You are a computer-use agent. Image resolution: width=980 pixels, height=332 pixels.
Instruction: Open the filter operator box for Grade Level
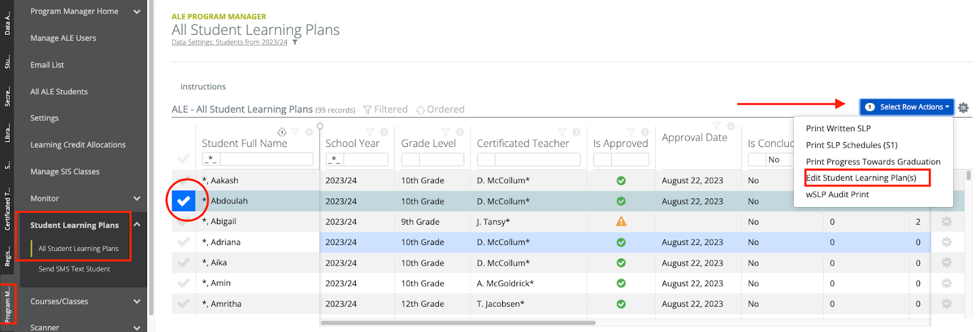(410, 159)
